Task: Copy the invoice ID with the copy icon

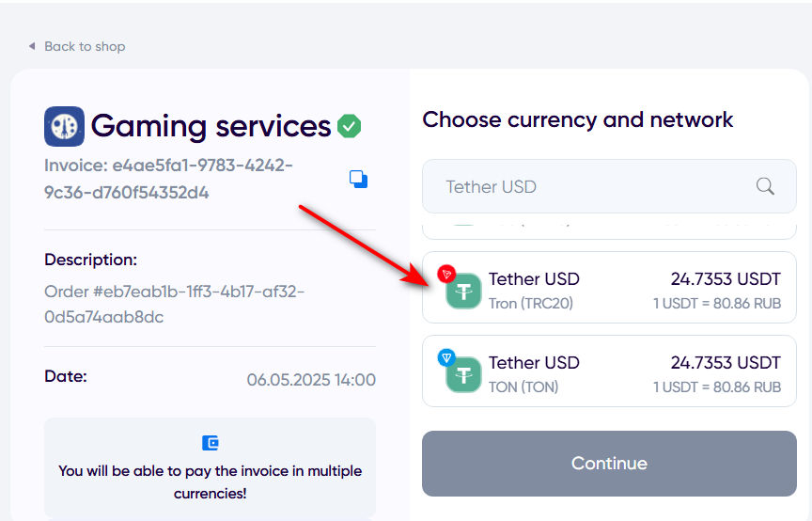Action: click(x=358, y=179)
